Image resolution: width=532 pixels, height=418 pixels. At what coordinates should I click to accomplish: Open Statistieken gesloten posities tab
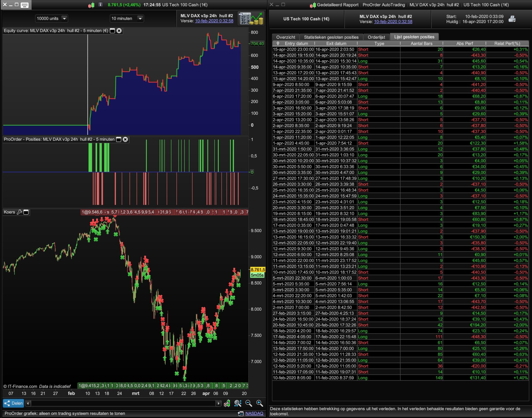(x=331, y=37)
